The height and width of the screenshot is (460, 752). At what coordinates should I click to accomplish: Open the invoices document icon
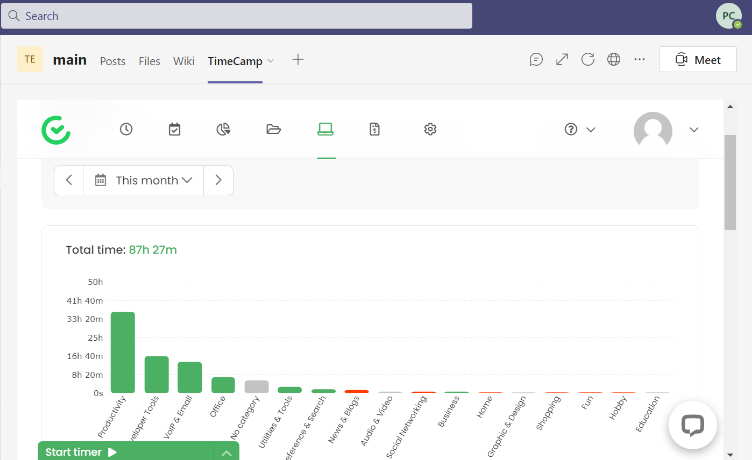pyautogui.click(x=375, y=129)
